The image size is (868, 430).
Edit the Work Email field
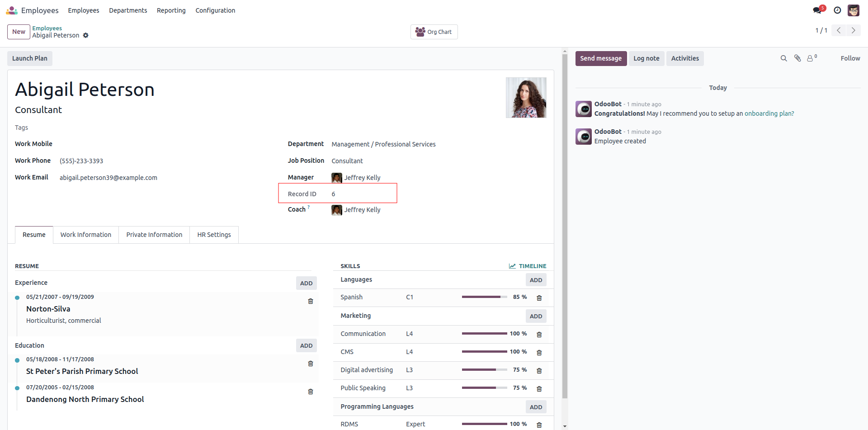click(x=167, y=178)
